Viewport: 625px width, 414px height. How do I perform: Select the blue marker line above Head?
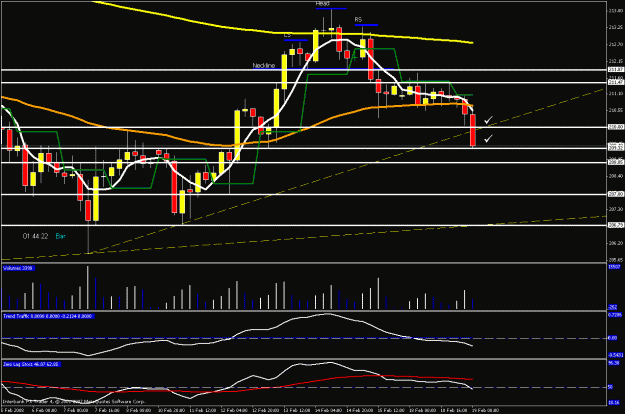coord(331,8)
